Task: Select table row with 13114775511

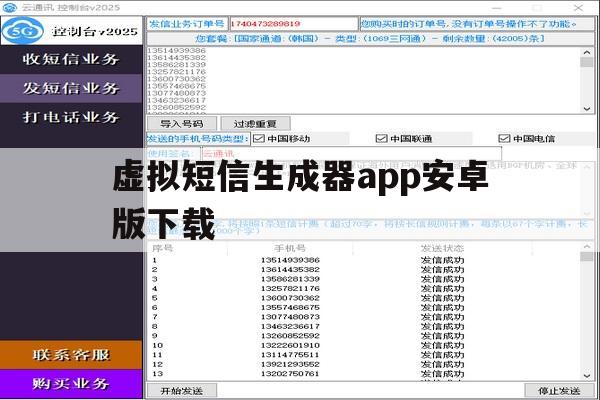Action: click(x=364, y=355)
